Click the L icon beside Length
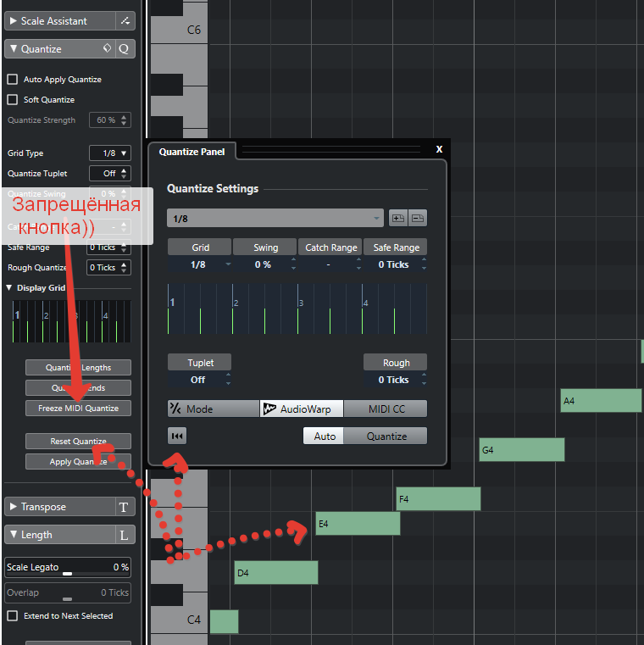The height and width of the screenshot is (645, 644). (124, 535)
